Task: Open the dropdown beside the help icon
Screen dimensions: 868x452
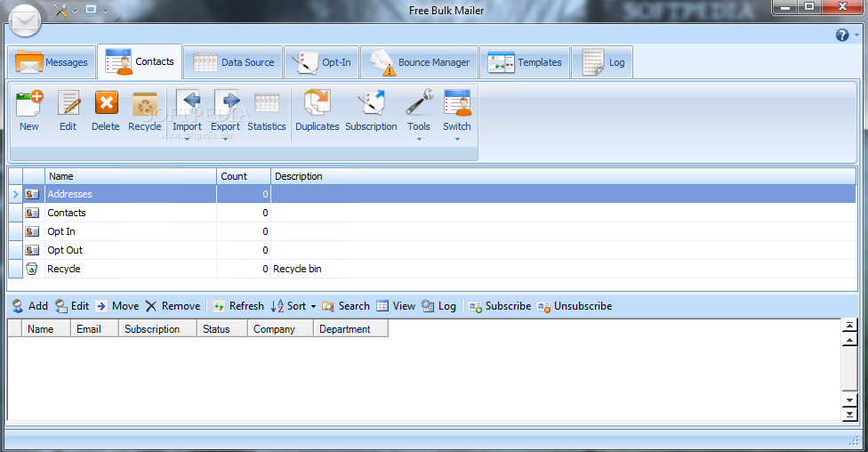Action: tap(856, 35)
